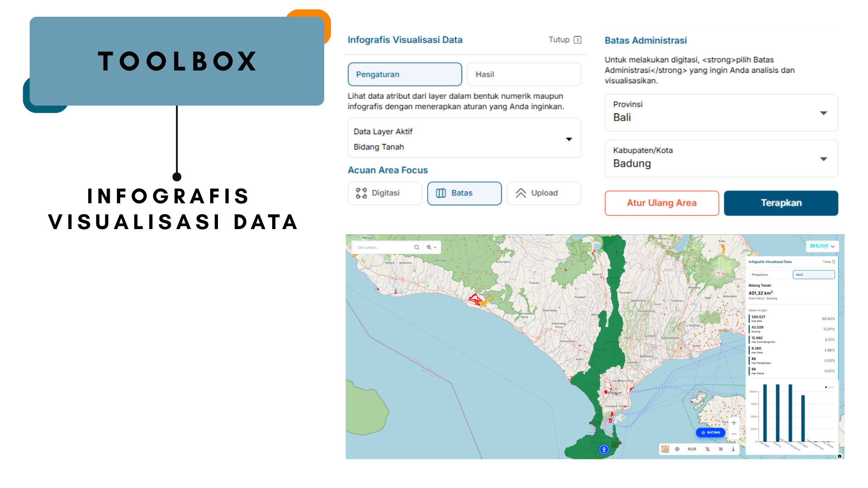Click the locate-me target icon on map toolbar
Viewport: 868px width, 488px height.
[677, 449]
